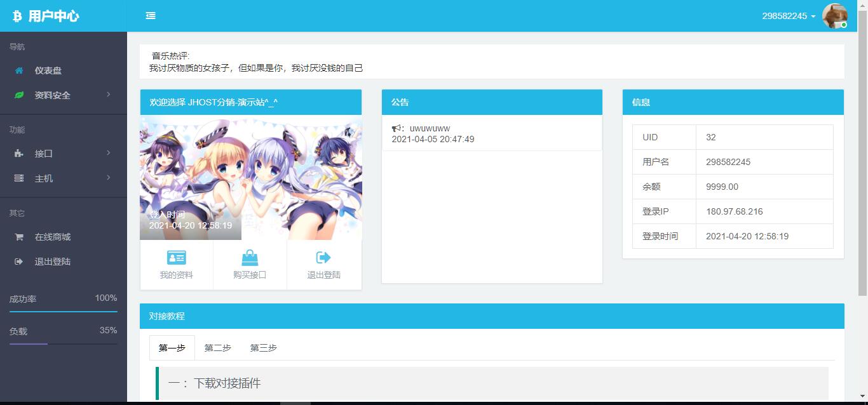Click the 登入时间 overlay on banner
The width and height of the screenshot is (868, 405).
tap(191, 220)
